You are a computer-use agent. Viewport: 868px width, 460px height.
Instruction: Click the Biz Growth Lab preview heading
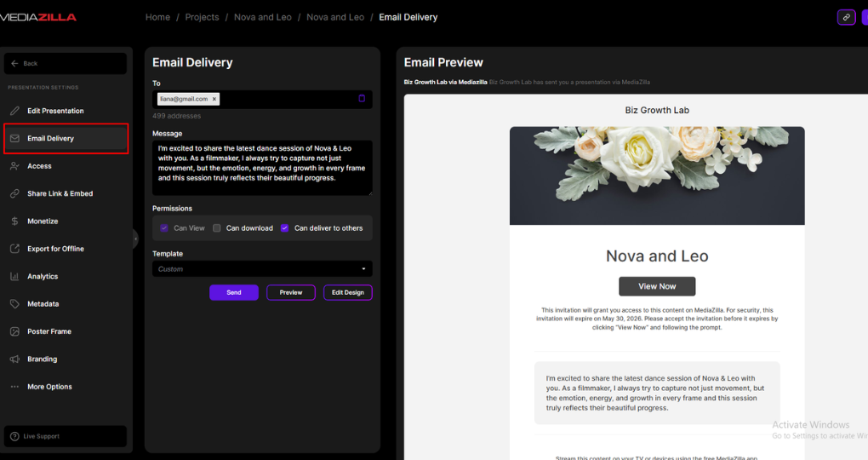point(657,110)
